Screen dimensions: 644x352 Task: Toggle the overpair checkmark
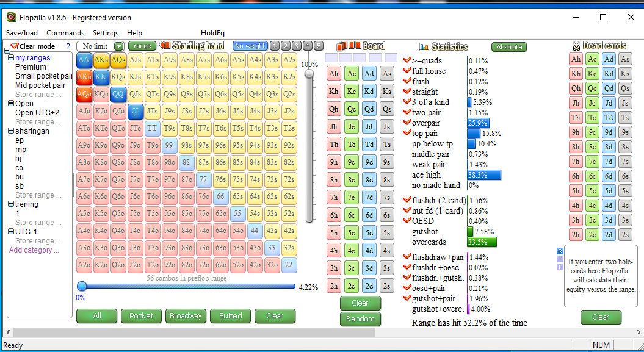[407, 123]
